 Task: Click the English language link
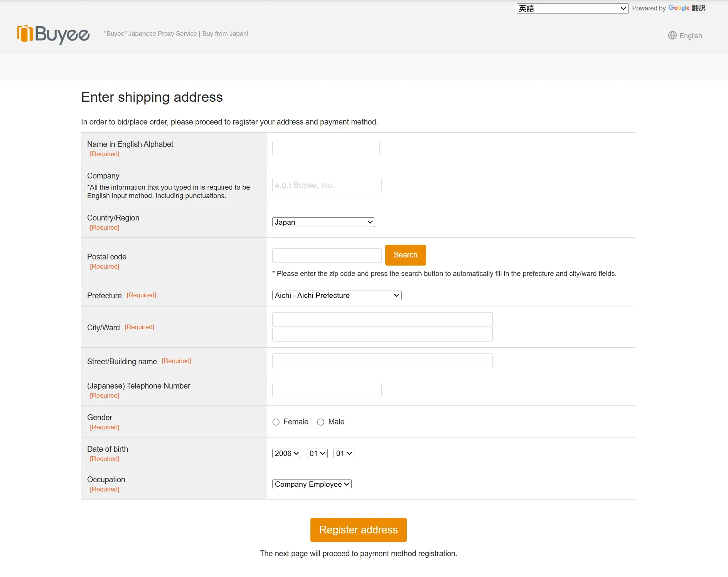click(x=690, y=36)
